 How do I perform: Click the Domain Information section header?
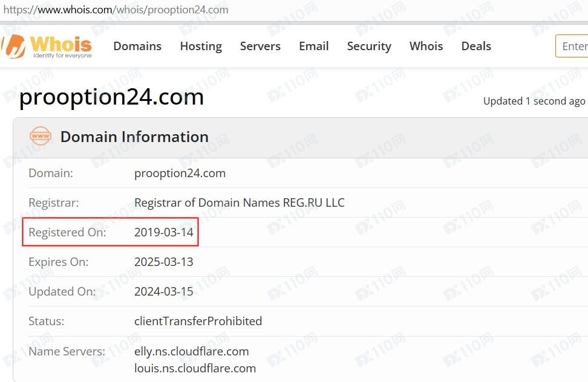[x=134, y=137]
